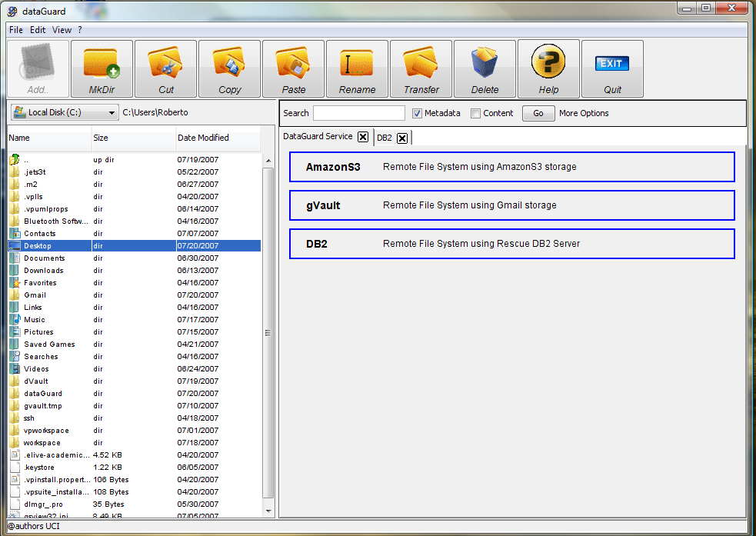Click the Searches magnifier folder icon

[15, 356]
